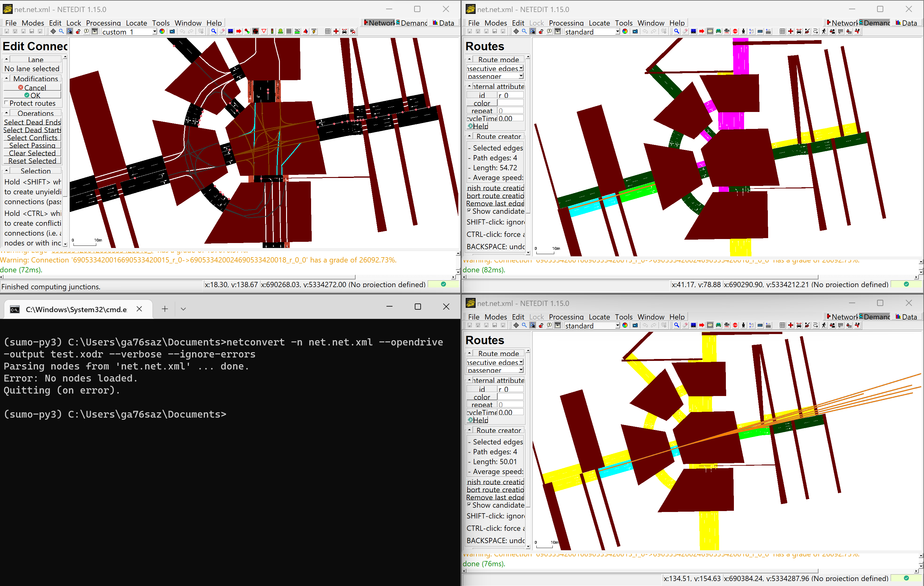Screen dimensions: 924x586
Task: Click Clear Selected in Operations
Action: coord(32,153)
